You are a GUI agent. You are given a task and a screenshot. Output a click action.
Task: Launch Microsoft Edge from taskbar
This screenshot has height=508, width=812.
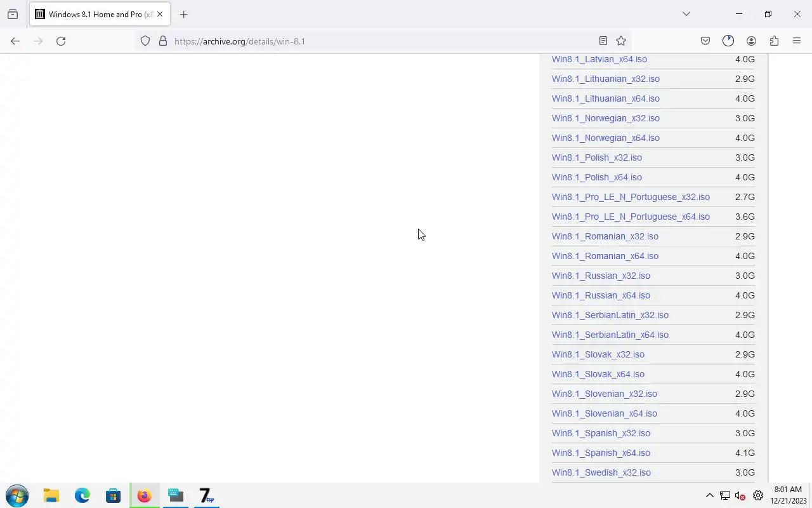[x=82, y=495]
